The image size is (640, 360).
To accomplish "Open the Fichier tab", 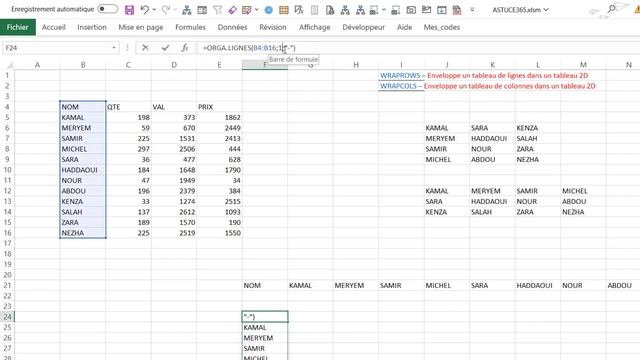I will (x=18, y=27).
